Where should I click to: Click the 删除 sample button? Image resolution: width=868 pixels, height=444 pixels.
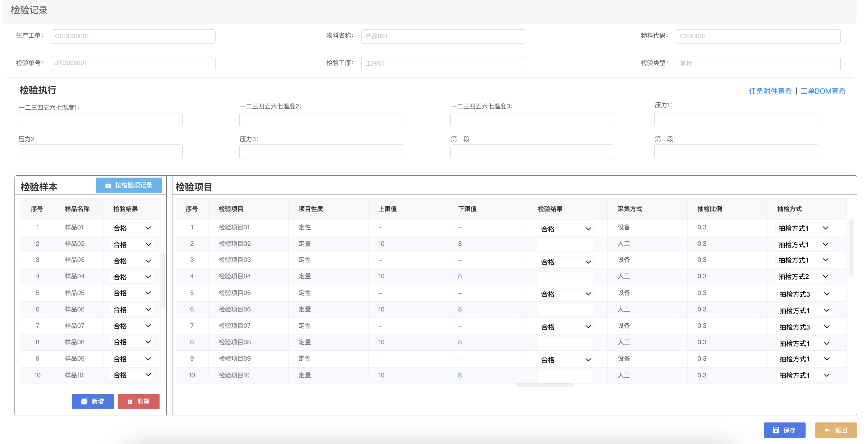pos(138,401)
